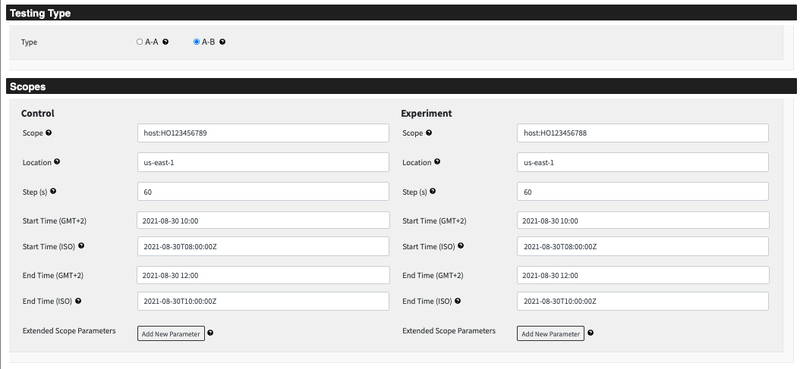800x369 pixels.
Task: Click the Control Extended Scope Parameters label
Action: [x=69, y=331]
